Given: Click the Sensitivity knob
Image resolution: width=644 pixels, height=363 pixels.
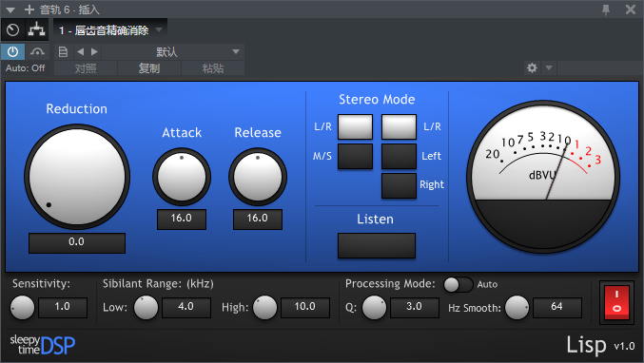Looking at the screenshot, I should pyautogui.click(x=22, y=307).
